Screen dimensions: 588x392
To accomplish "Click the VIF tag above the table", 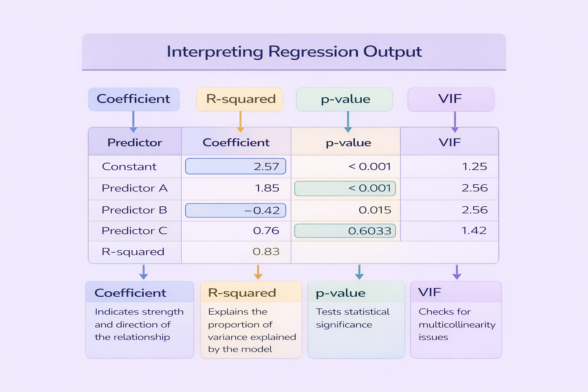I will click(x=451, y=99).
